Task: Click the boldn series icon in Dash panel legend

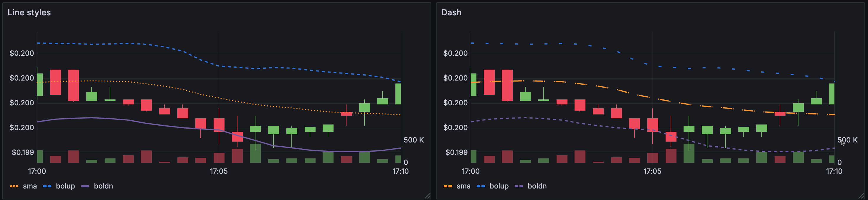Action: click(519, 186)
